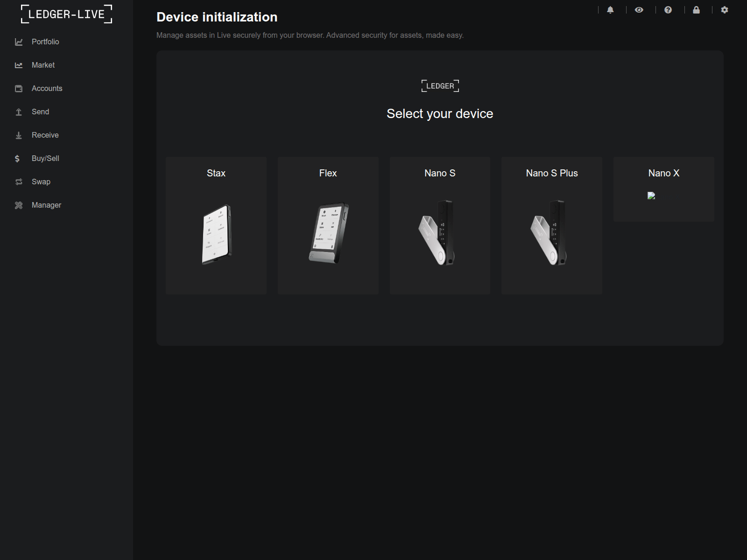Image resolution: width=747 pixels, height=560 pixels.
Task: Click the broken Nano X image
Action: tap(651, 196)
